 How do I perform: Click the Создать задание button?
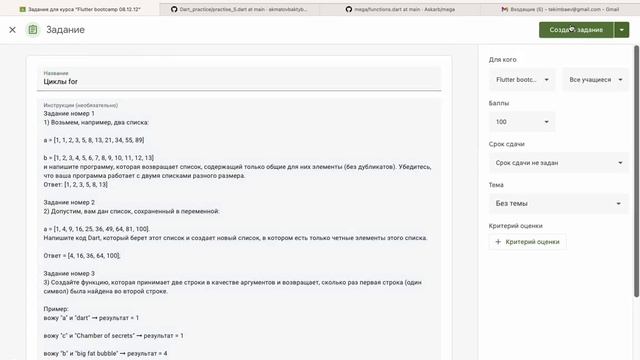coord(576,30)
